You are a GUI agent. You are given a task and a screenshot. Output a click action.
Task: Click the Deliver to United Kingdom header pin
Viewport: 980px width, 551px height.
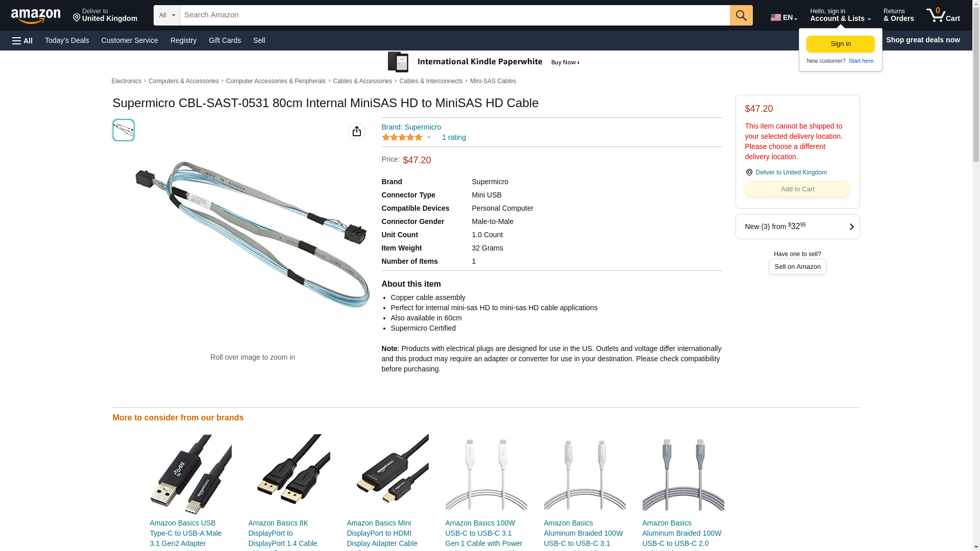tap(105, 15)
